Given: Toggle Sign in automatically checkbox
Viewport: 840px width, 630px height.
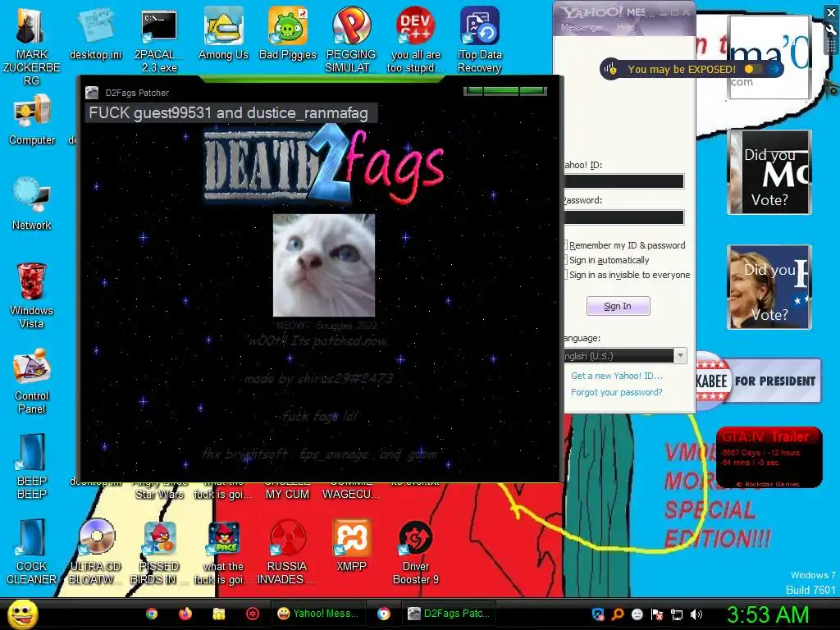Looking at the screenshot, I should pyautogui.click(x=565, y=260).
